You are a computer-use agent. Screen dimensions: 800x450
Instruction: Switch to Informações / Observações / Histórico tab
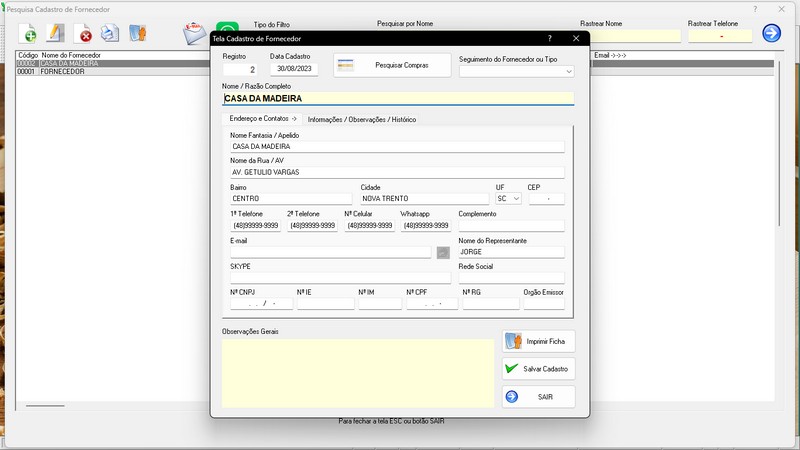362,120
